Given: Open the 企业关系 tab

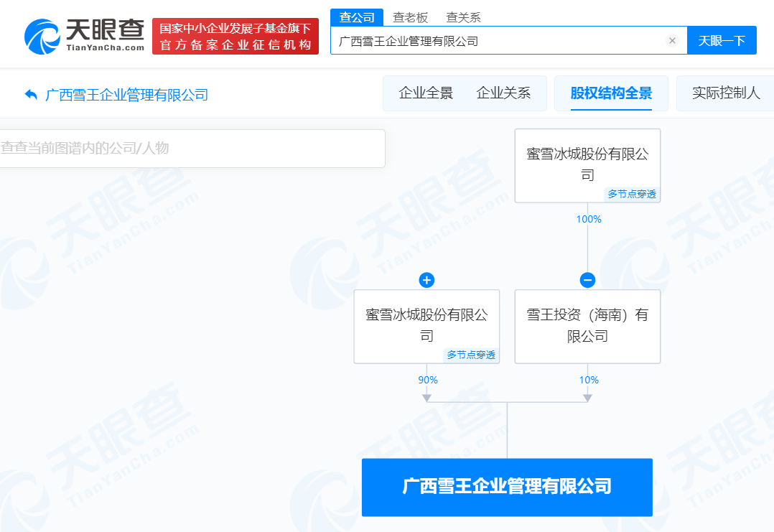Looking at the screenshot, I should click(503, 93).
